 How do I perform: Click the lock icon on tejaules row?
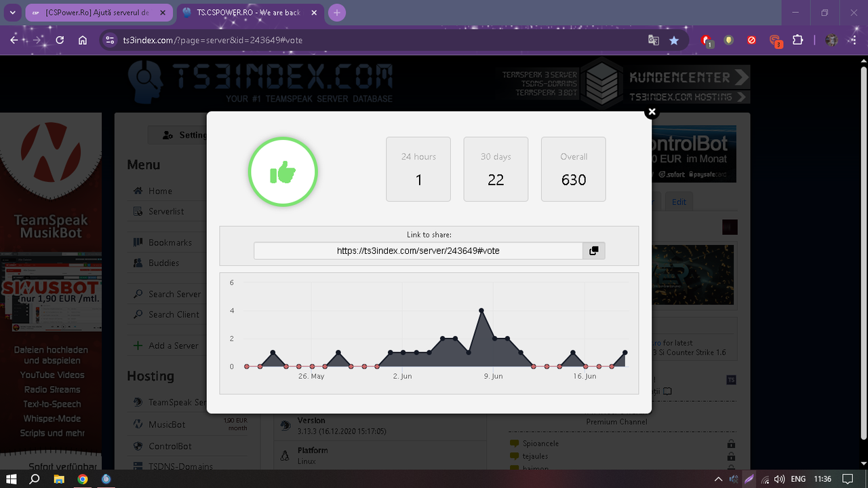click(x=731, y=456)
